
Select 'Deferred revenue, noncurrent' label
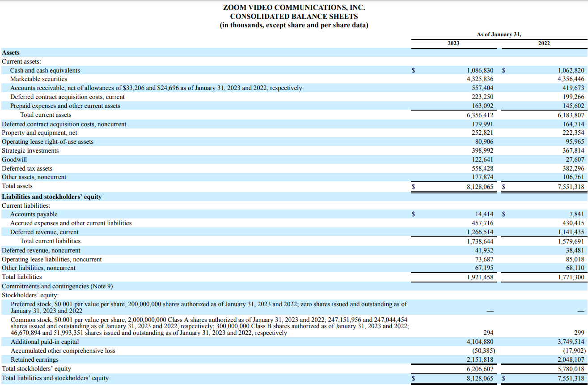tap(41, 250)
